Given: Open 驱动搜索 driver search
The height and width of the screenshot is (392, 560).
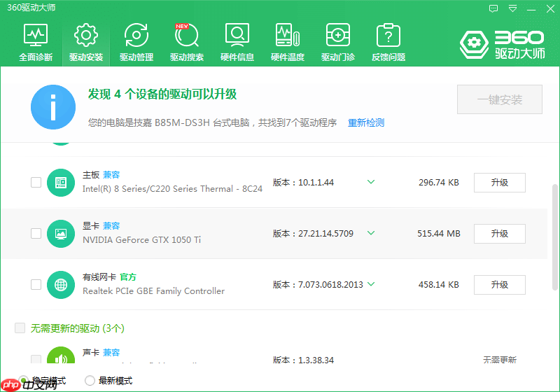Looking at the screenshot, I should click(187, 42).
